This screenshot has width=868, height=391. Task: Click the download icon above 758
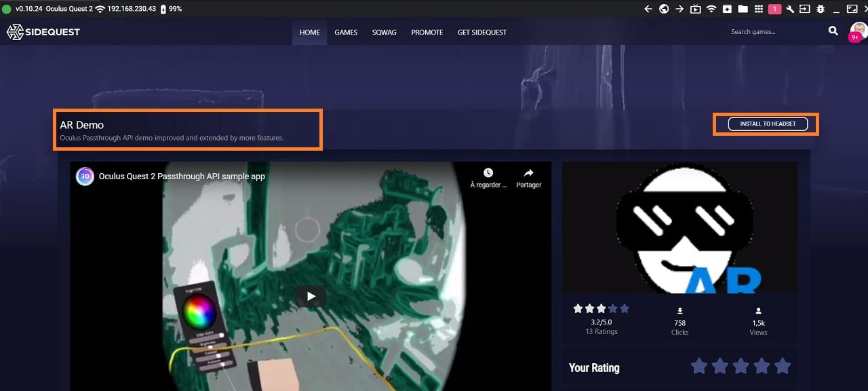tap(680, 311)
